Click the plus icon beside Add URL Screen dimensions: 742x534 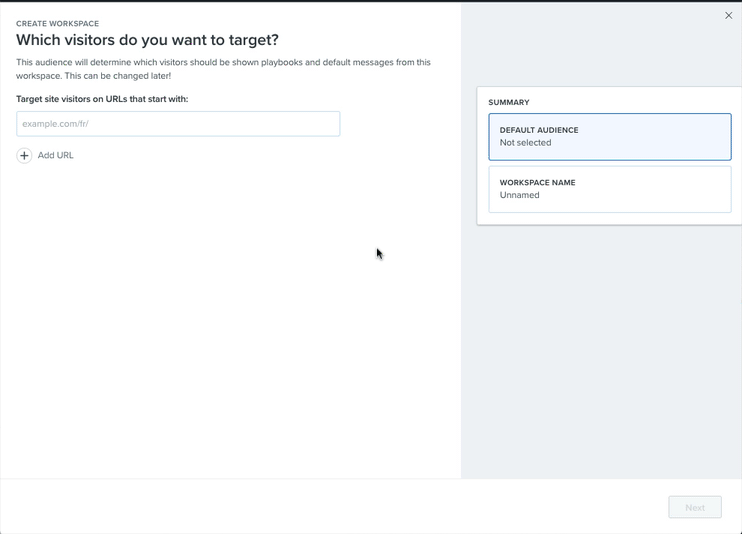(x=24, y=155)
